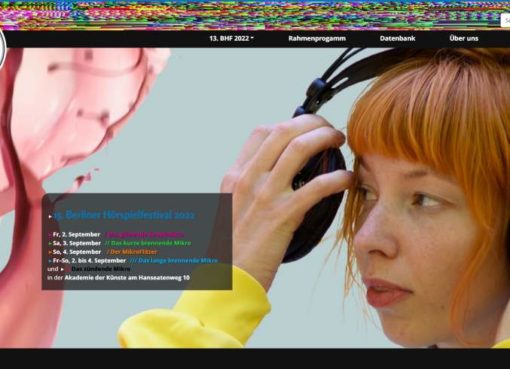
Task: Open the pink link beside Fr, 2. September
Action: [145, 234]
